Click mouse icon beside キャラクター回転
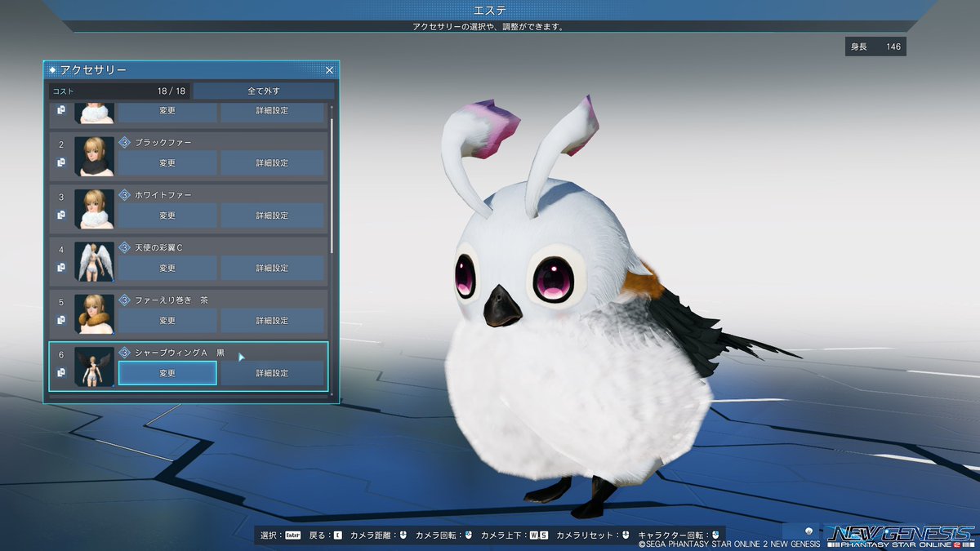Viewport: 980px width, 551px height. point(715,535)
